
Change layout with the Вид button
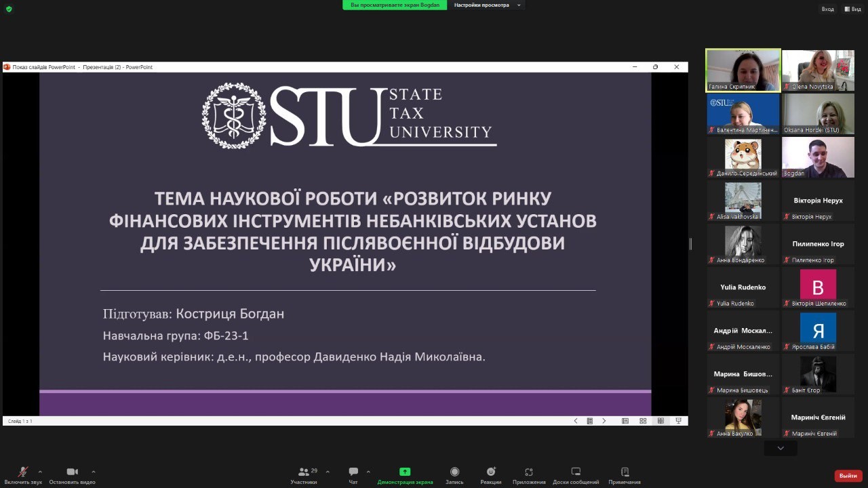pyautogui.click(x=852, y=9)
